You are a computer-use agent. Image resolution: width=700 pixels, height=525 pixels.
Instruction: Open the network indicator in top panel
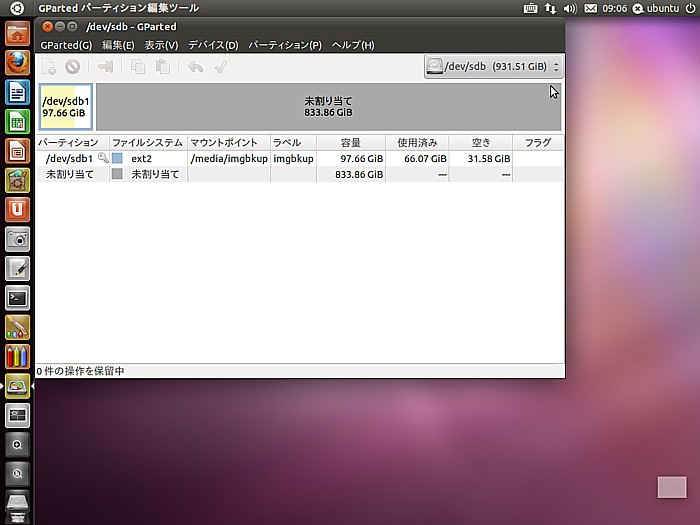[550, 8]
